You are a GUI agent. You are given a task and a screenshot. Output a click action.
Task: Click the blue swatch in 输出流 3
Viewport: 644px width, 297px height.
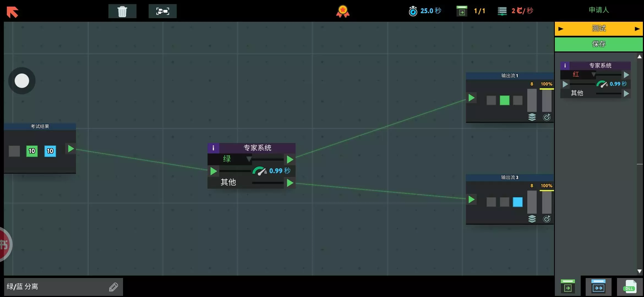point(517,202)
